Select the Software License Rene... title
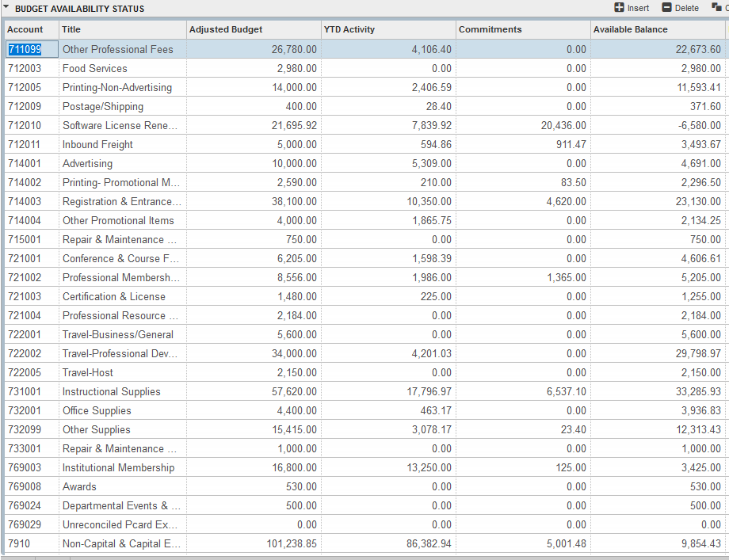The image size is (729, 560). tap(120, 125)
